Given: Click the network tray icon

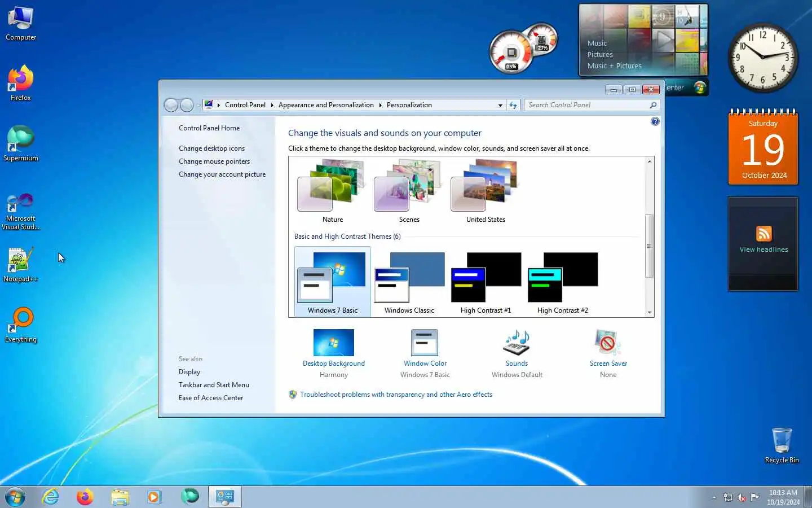Looking at the screenshot, I should pos(728,497).
